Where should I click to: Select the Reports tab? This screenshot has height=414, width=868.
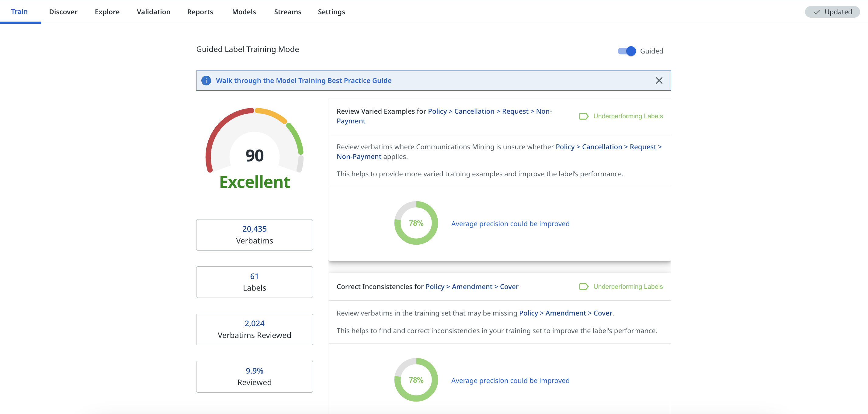[200, 12]
